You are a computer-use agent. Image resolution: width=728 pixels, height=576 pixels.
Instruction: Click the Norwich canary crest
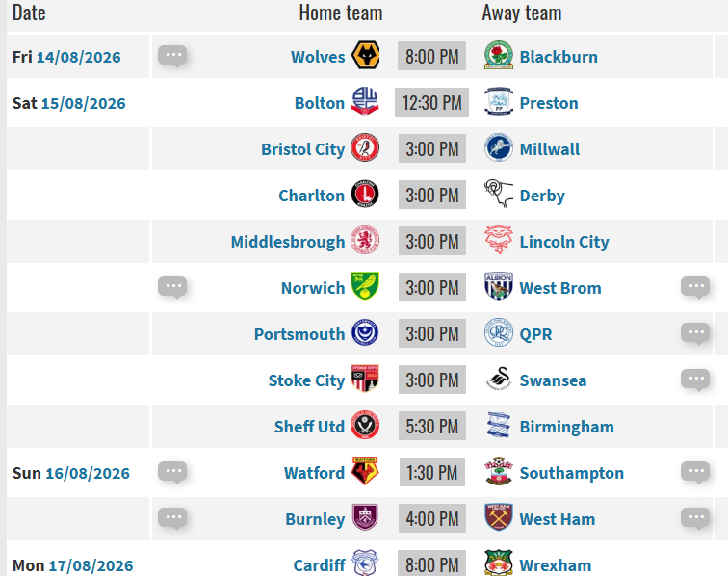click(365, 286)
